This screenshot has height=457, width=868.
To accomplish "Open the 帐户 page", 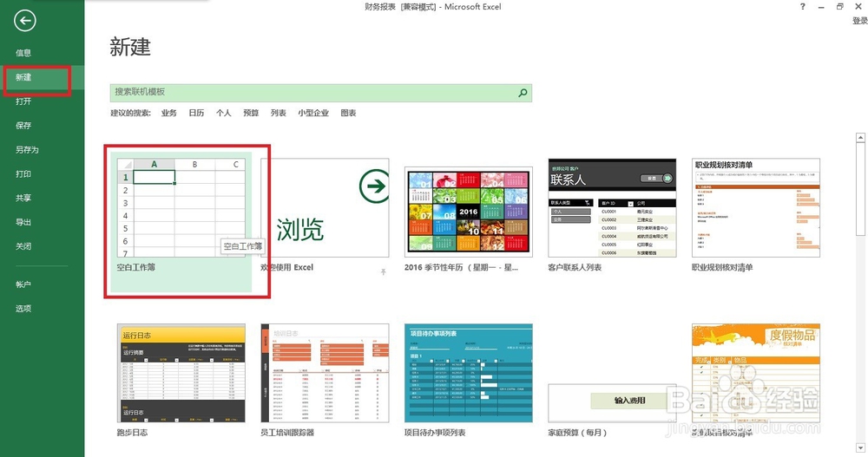I will click(x=23, y=284).
